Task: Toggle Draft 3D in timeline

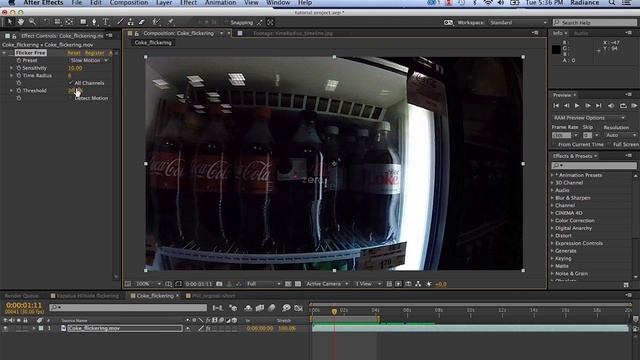Action: click(x=233, y=308)
